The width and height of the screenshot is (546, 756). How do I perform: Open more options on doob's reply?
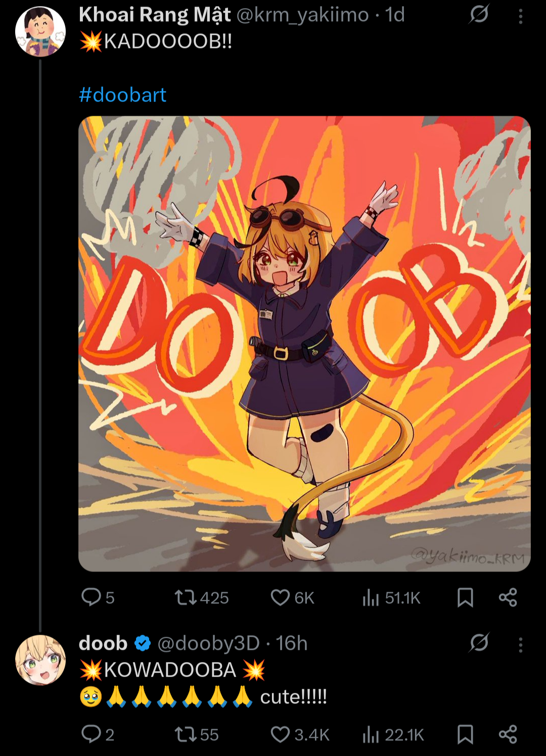pyautogui.click(x=520, y=644)
